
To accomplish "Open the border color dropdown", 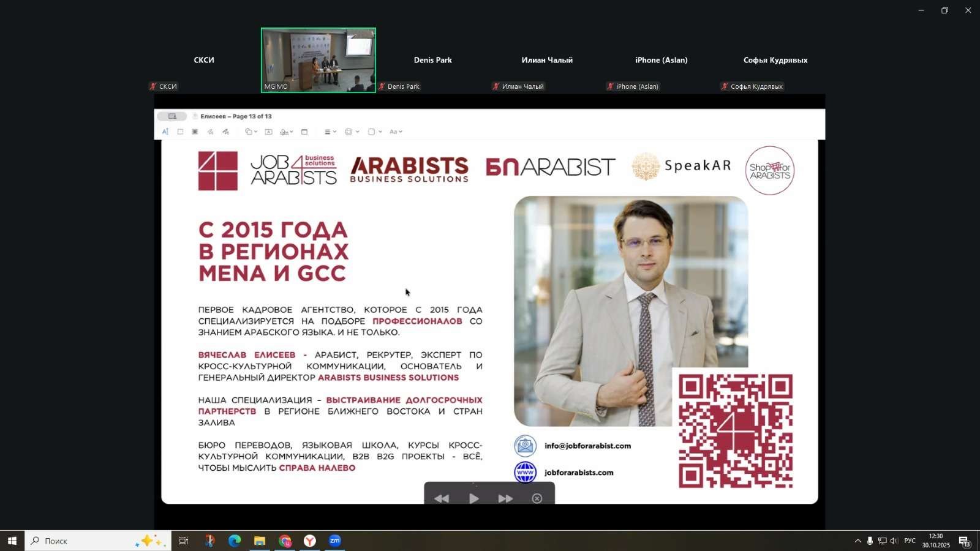I will [352, 132].
